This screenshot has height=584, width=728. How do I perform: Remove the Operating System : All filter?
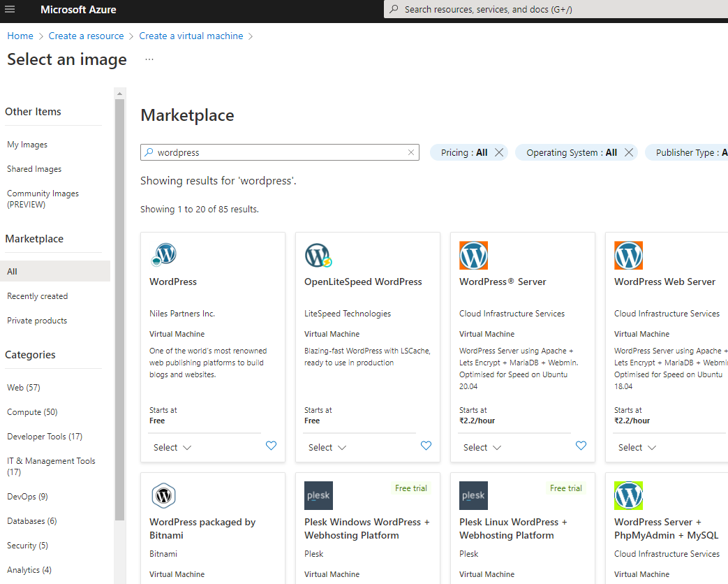tap(629, 152)
